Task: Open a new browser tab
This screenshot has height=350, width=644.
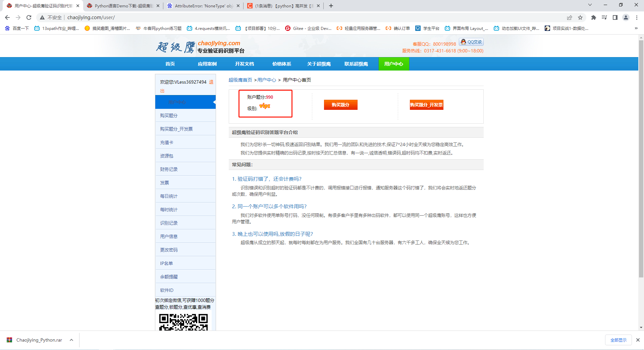Action: point(331,6)
